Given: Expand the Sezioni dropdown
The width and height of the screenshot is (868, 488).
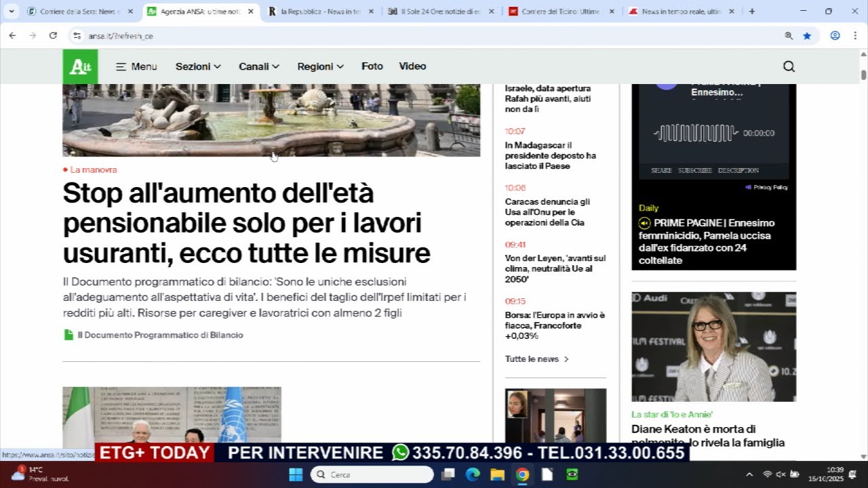Looking at the screenshot, I should click(x=198, y=66).
